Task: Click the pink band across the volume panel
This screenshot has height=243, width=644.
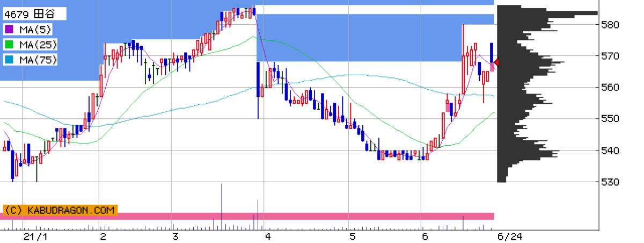Action: point(247,216)
